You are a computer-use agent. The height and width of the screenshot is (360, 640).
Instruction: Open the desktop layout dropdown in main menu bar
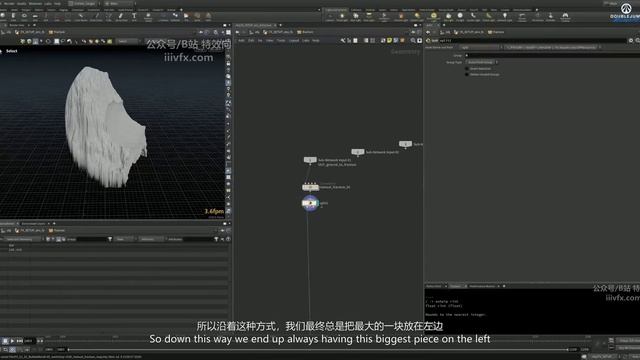click(x=84, y=3)
